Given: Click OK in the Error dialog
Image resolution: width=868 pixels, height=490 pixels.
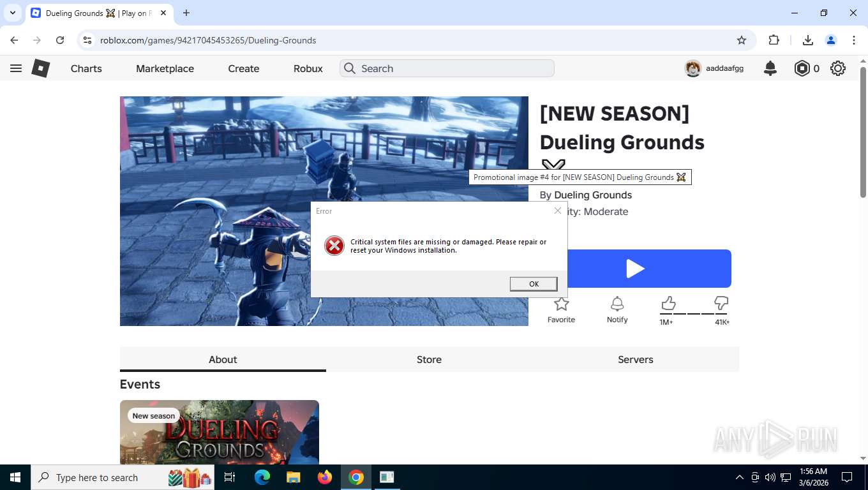Looking at the screenshot, I should [x=534, y=284].
